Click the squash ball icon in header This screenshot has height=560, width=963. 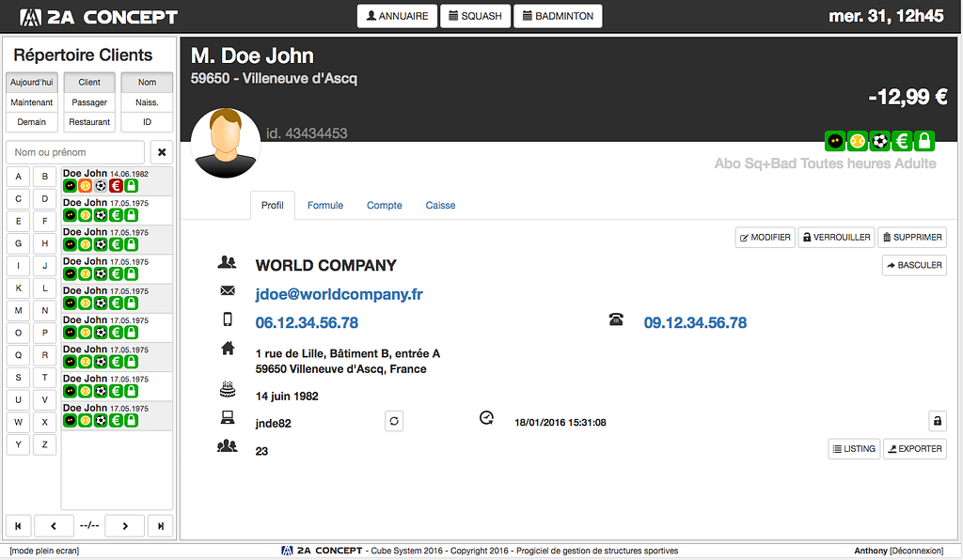click(x=835, y=141)
